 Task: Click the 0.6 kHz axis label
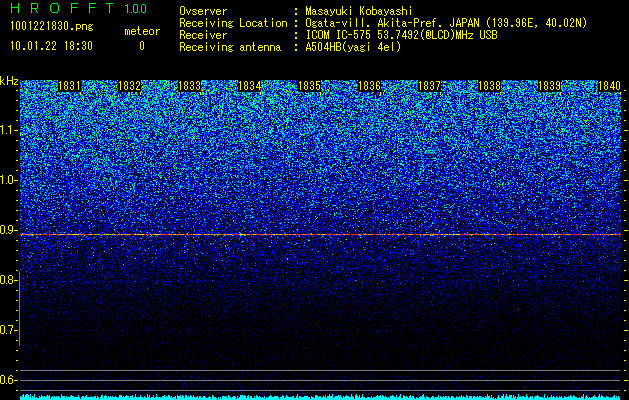tap(8, 380)
